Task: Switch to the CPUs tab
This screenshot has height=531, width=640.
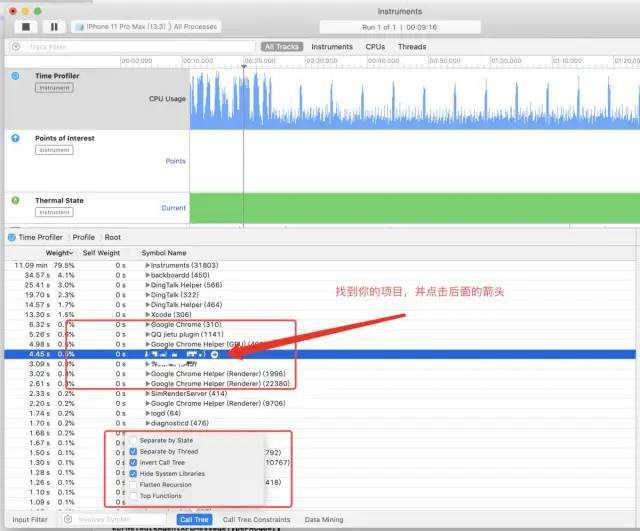Action: [x=375, y=47]
